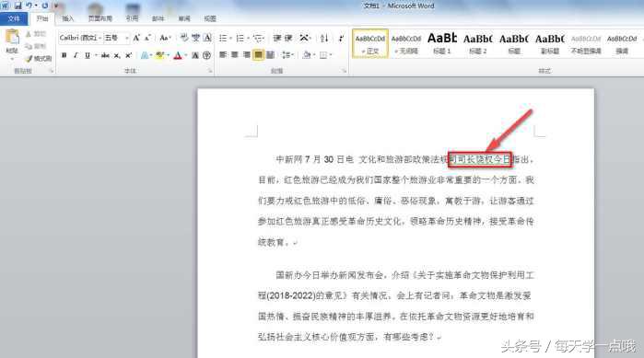
Task: Toggle Underline formatting
Action: point(88,55)
